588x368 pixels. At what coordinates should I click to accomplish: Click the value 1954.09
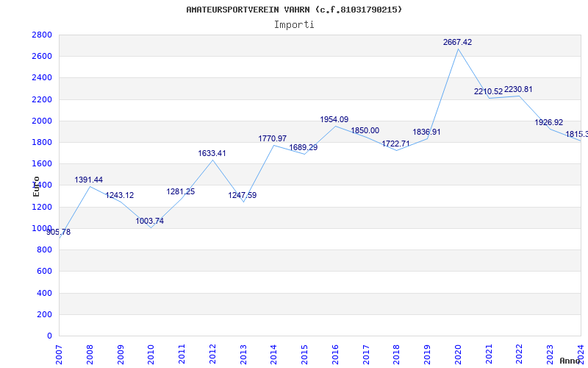pyautogui.click(x=334, y=119)
